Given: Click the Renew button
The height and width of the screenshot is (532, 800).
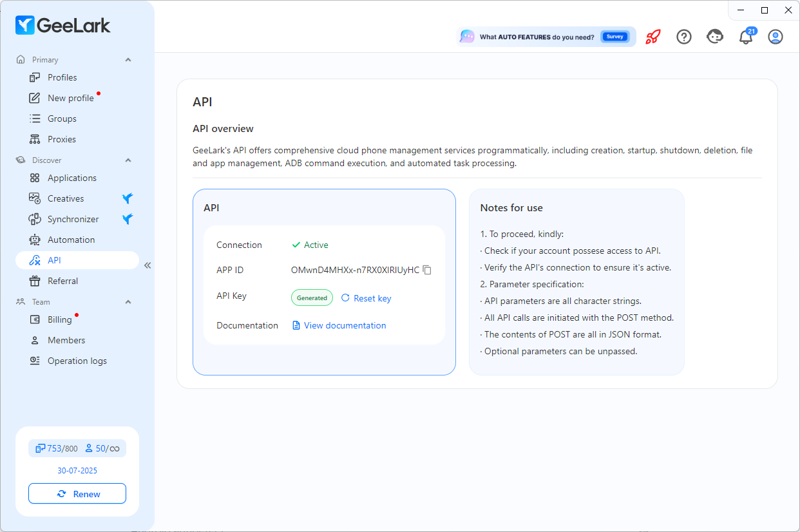Looking at the screenshot, I should click(x=77, y=493).
